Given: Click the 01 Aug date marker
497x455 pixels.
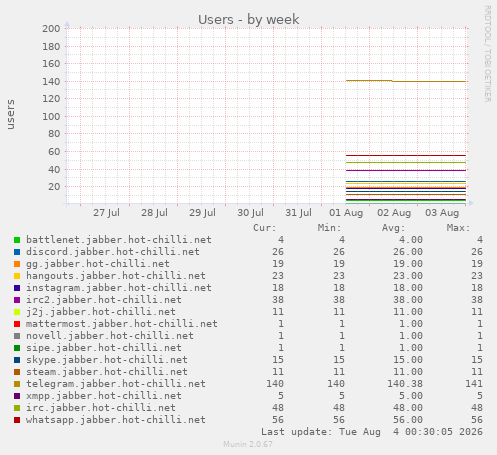Looking at the screenshot, I should tap(346, 213).
